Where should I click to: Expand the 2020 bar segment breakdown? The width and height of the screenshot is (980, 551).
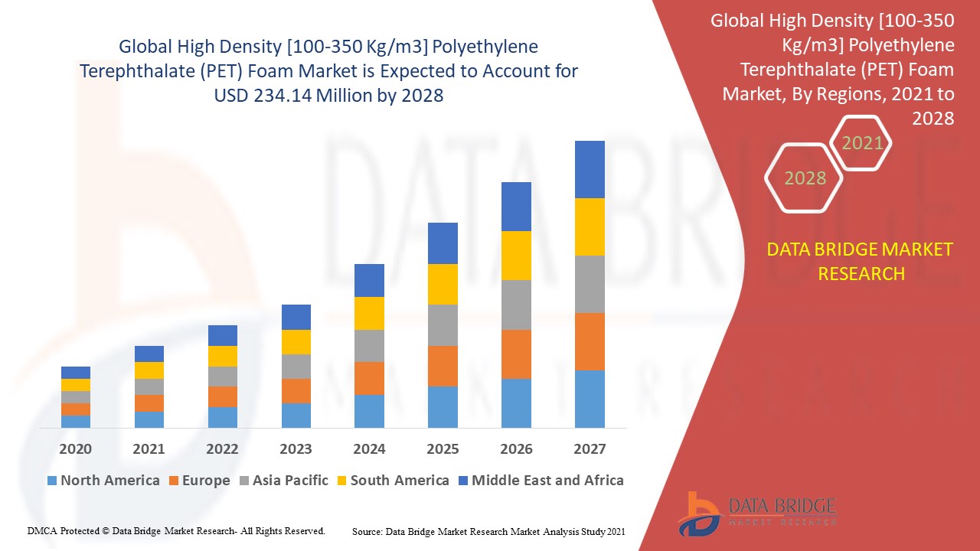(75, 398)
